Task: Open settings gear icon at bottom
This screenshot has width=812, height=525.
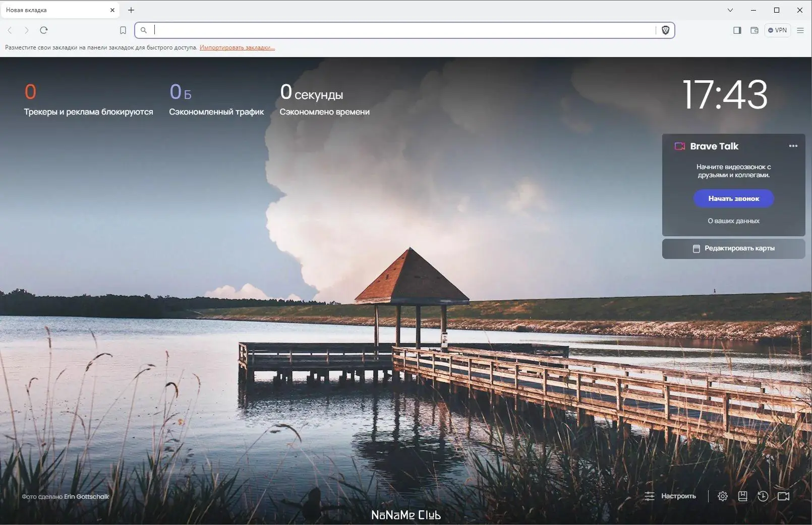Action: 723,496
